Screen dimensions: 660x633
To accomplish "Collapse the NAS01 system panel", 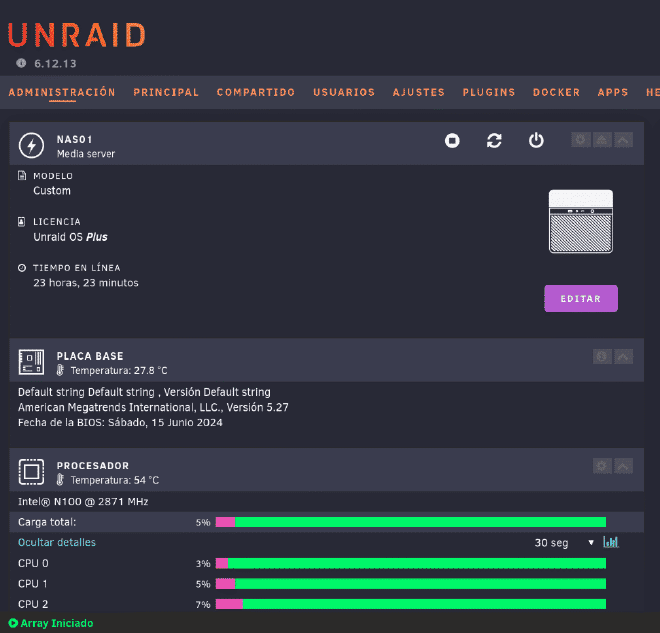I will point(623,140).
